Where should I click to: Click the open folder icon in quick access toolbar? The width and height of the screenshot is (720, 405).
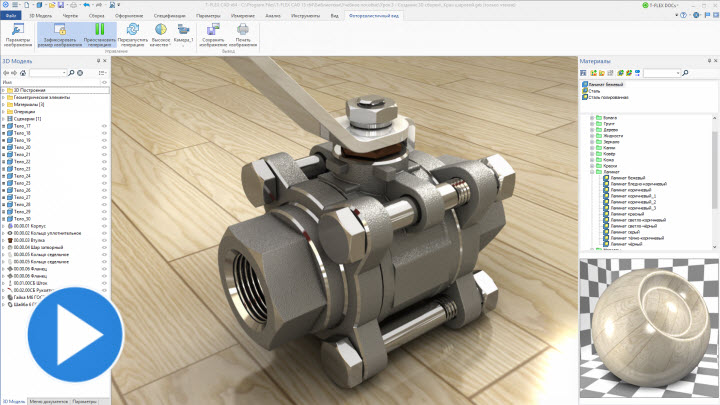tap(51, 5)
